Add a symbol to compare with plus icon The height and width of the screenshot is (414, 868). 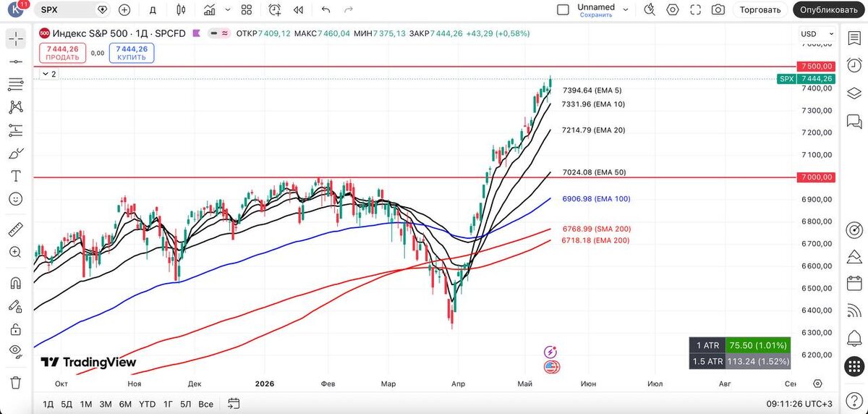coord(124,9)
